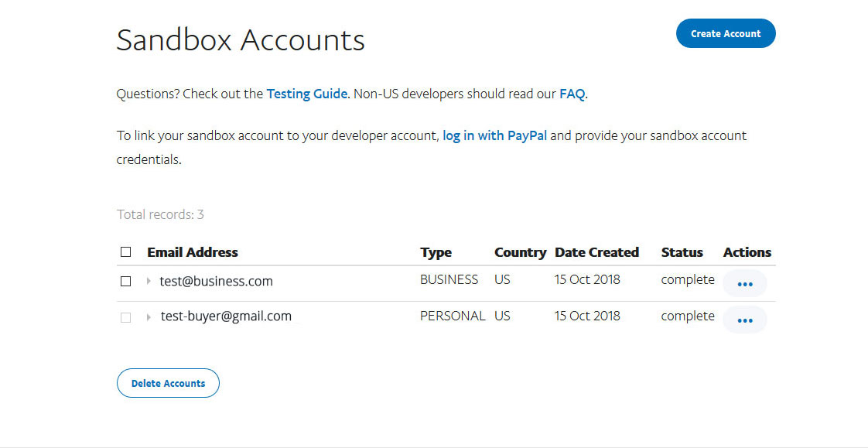Select the test-buyer@gmail.com email text
The image size is (868, 448).
226,316
